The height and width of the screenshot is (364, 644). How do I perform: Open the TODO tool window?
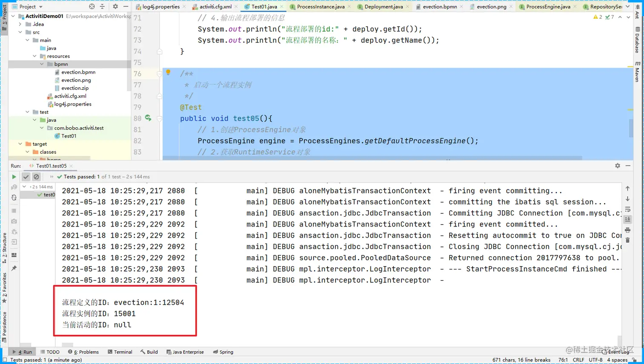coord(50,352)
